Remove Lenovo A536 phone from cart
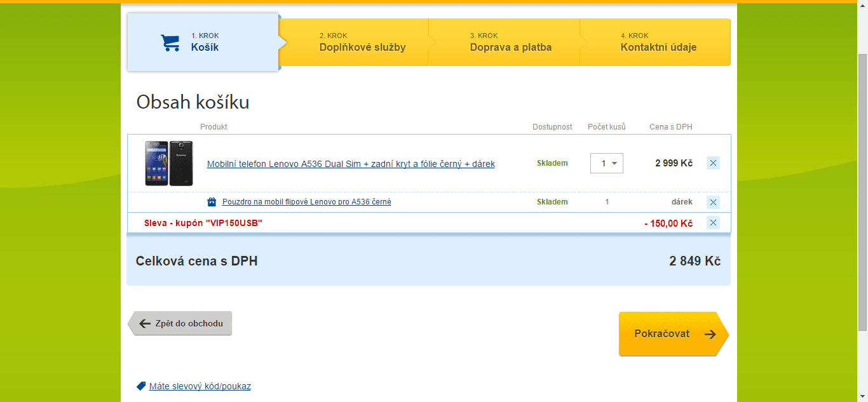The height and width of the screenshot is (402, 868). pyautogui.click(x=713, y=163)
